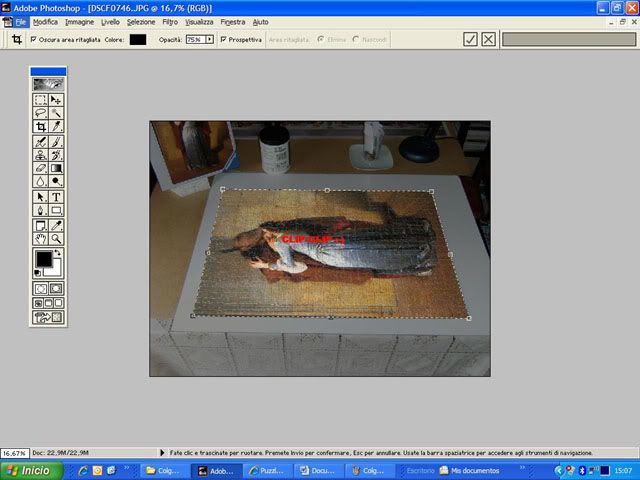Switch to Quick Mask mode
The height and width of the screenshot is (480, 640).
click(56, 289)
